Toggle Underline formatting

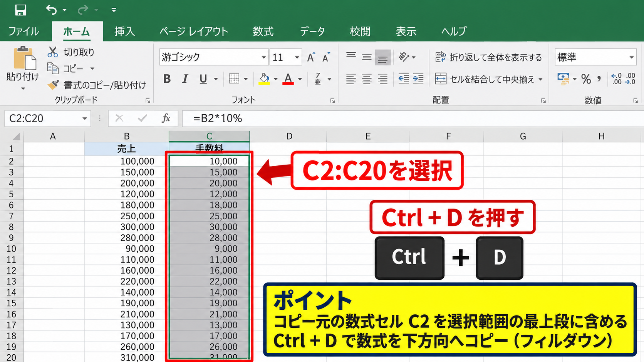coord(203,79)
